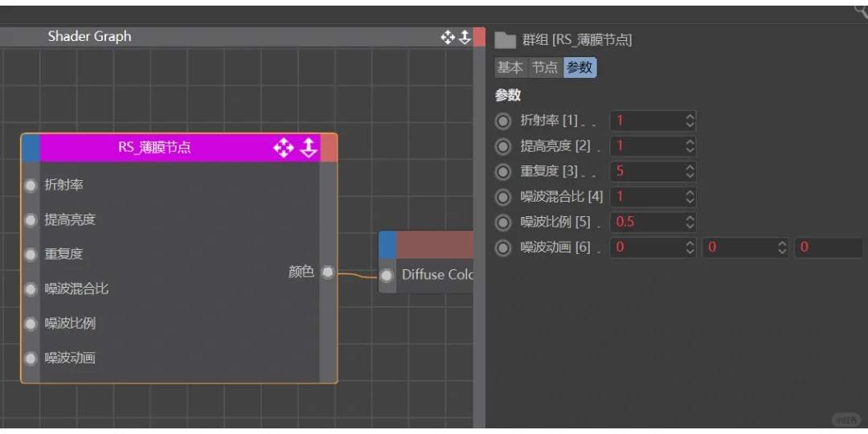Click the 颜色 output port on the node
The height and width of the screenshot is (434, 868).
pos(328,272)
